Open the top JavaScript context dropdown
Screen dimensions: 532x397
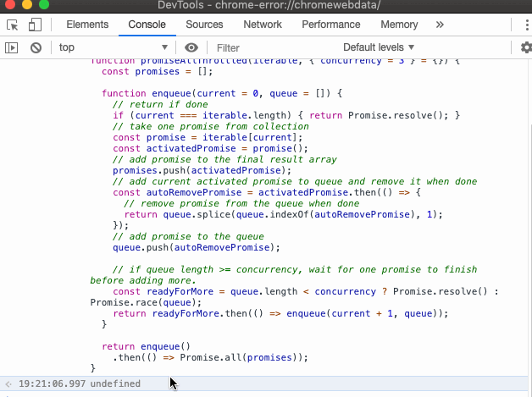click(x=113, y=47)
